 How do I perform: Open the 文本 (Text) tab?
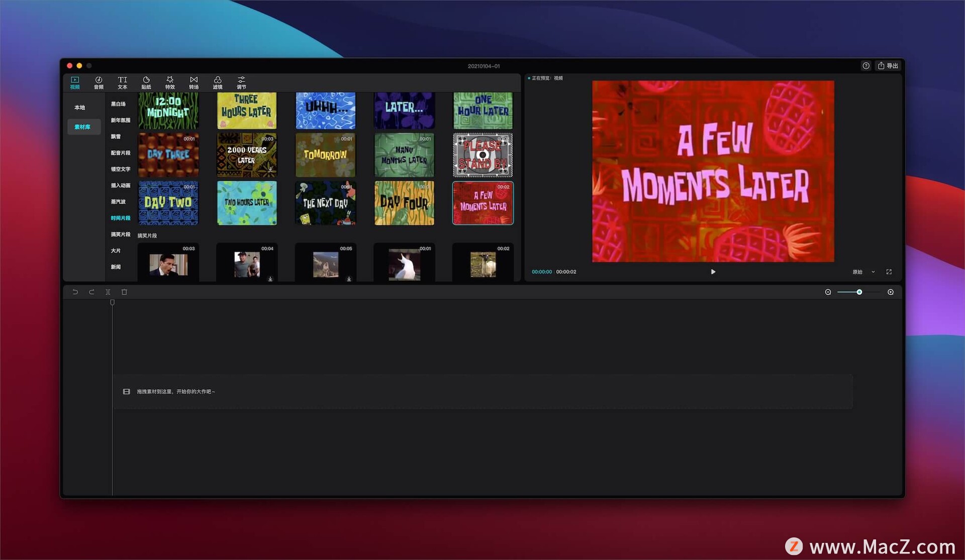click(x=123, y=83)
